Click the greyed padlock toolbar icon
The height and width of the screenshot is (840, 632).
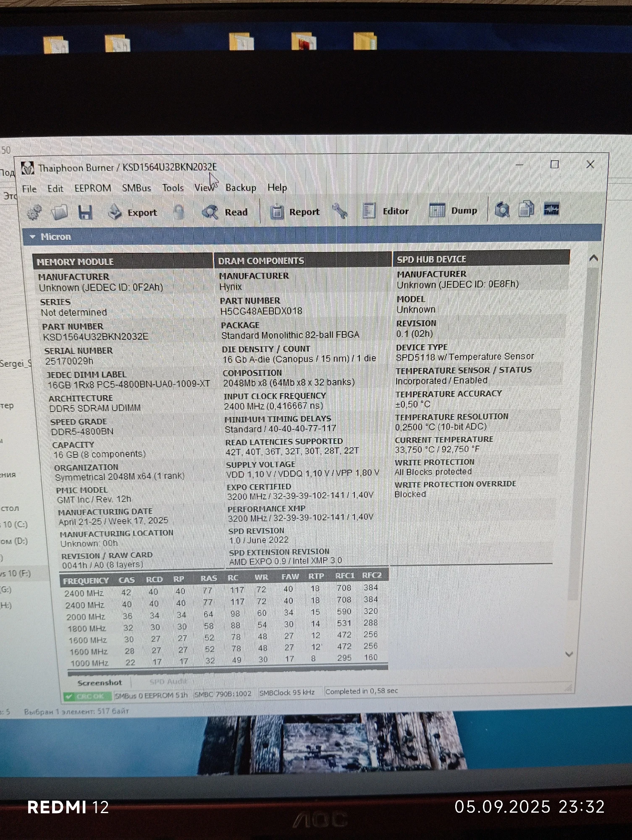click(179, 212)
